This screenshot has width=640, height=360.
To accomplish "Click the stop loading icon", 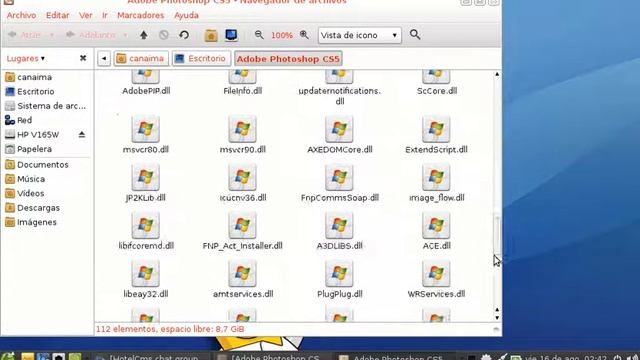I will 164,35.
